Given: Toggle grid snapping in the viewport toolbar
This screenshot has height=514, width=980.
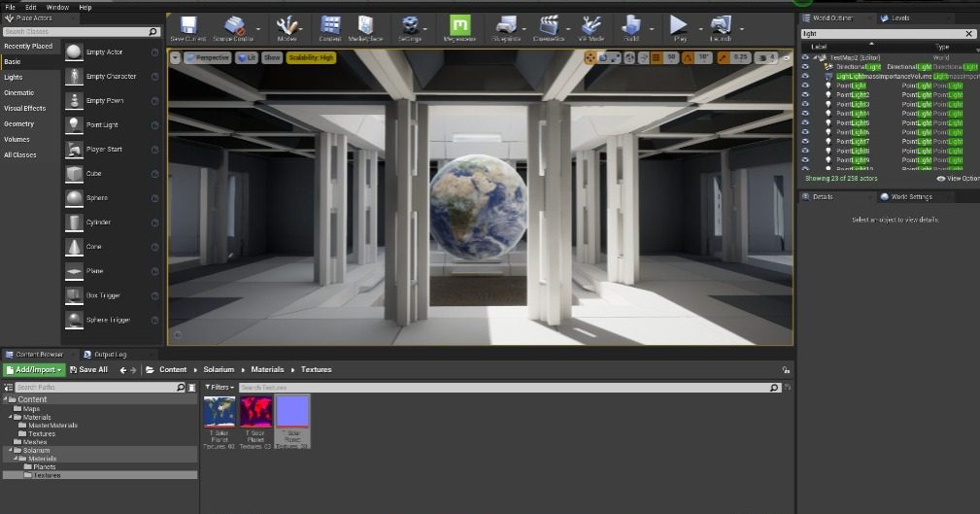Looking at the screenshot, I should (657, 57).
